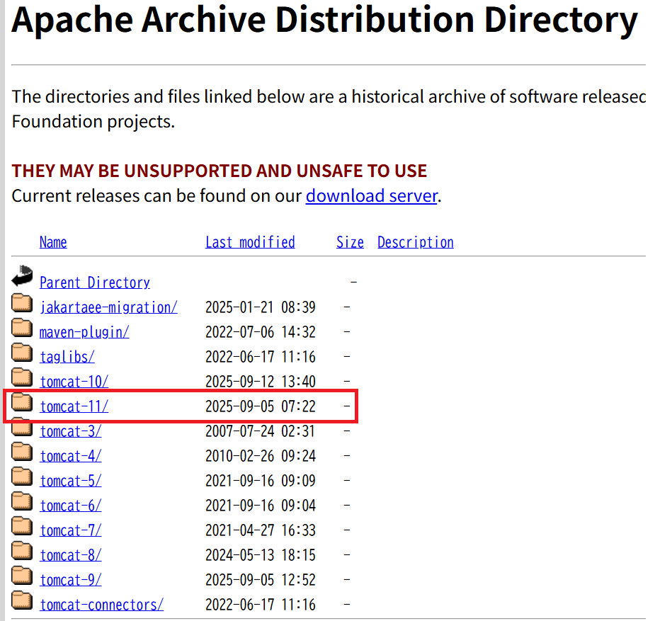672x621 pixels.
Task: Click the date 2010-02-26 09:24
Action: (x=260, y=457)
